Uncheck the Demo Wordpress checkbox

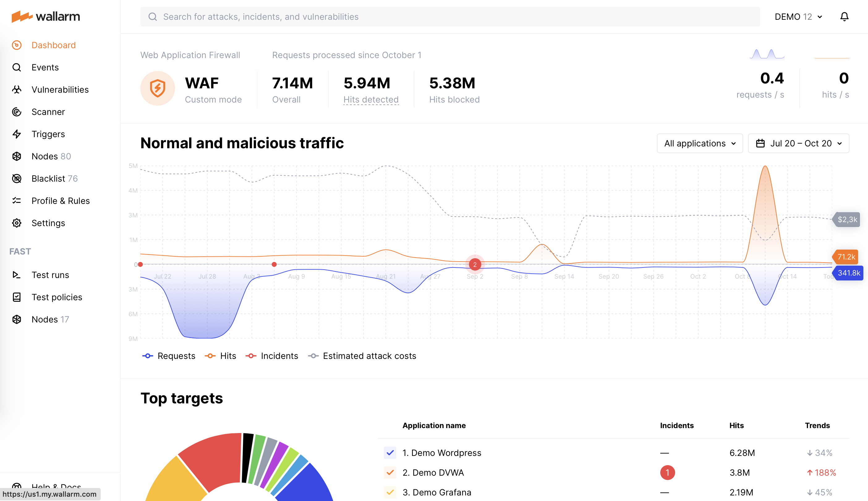(x=390, y=453)
